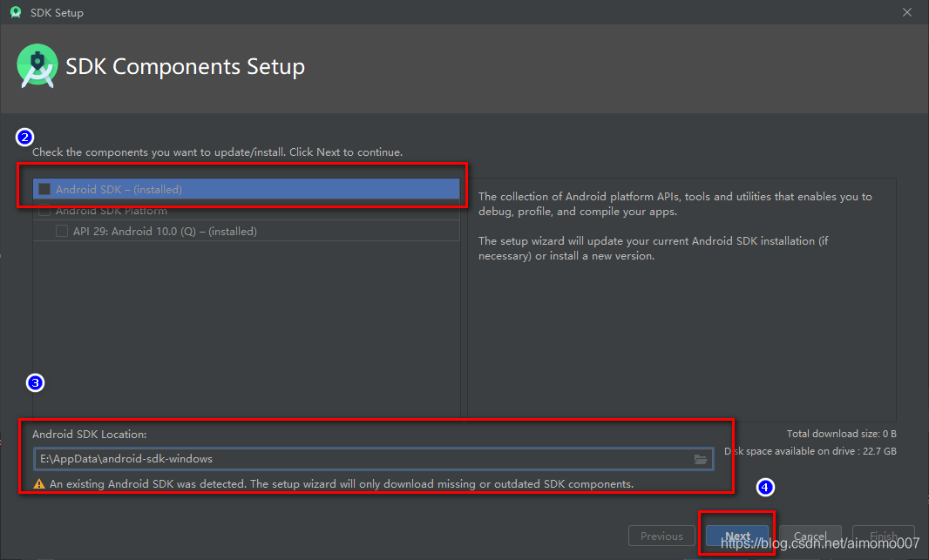Click the Total download size label
The image size is (929, 560).
tap(841, 434)
